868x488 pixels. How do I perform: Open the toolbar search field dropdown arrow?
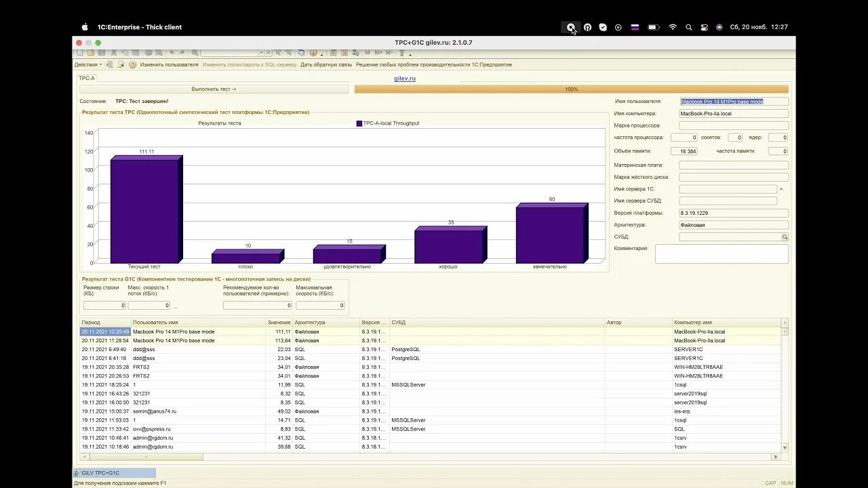click(x=260, y=52)
